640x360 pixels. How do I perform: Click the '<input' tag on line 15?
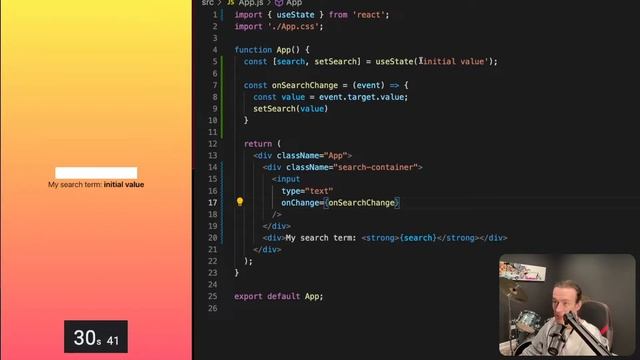[286, 179]
